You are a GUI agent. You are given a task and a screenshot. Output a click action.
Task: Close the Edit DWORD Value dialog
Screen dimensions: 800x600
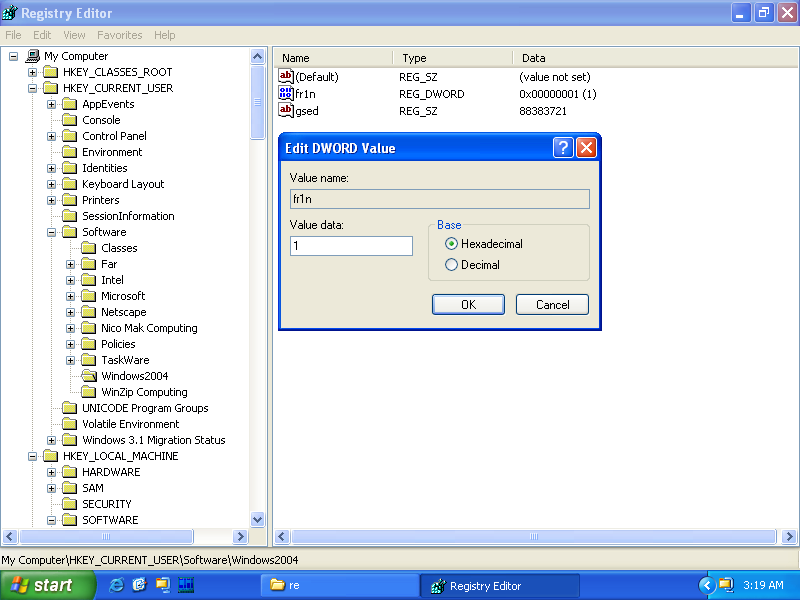click(587, 148)
